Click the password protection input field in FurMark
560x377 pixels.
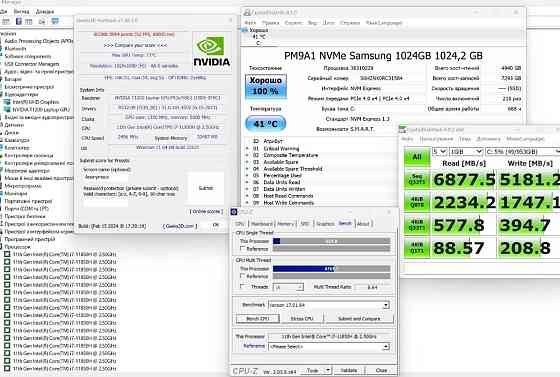point(106,203)
